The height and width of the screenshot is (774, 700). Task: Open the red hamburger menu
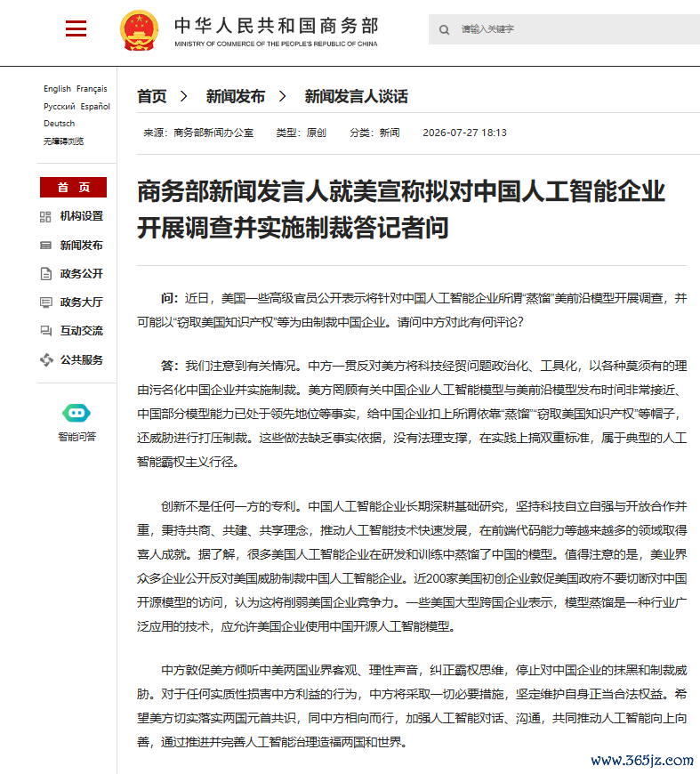pyautogui.click(x=76, y=28)
